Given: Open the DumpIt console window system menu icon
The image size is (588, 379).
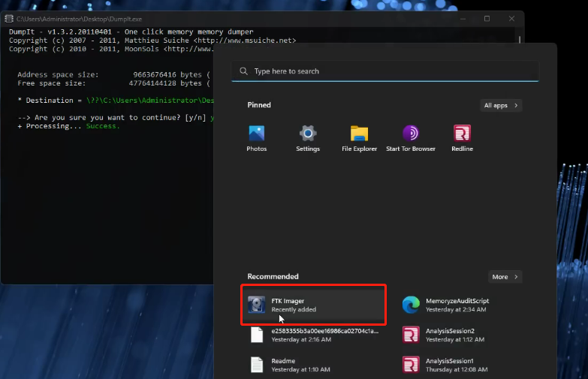Looking at the screenshot, I should [x=10, y=18].
